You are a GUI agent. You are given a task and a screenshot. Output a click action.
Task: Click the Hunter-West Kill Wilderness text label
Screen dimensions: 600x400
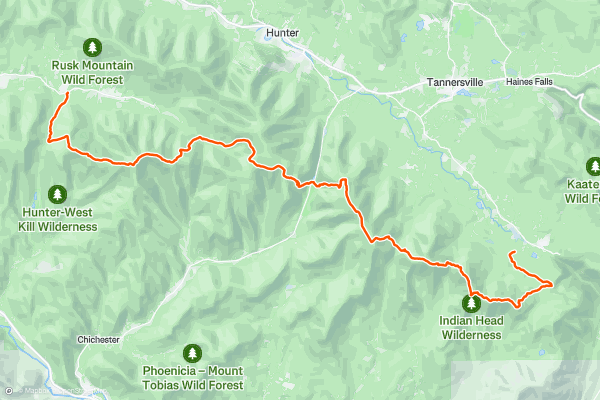pos(58,219)
